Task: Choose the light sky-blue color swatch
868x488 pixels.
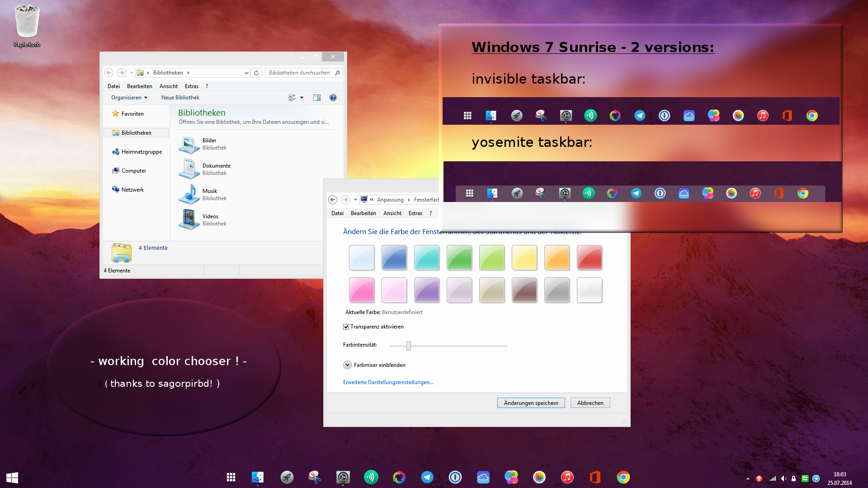Action: pos(362,258)
